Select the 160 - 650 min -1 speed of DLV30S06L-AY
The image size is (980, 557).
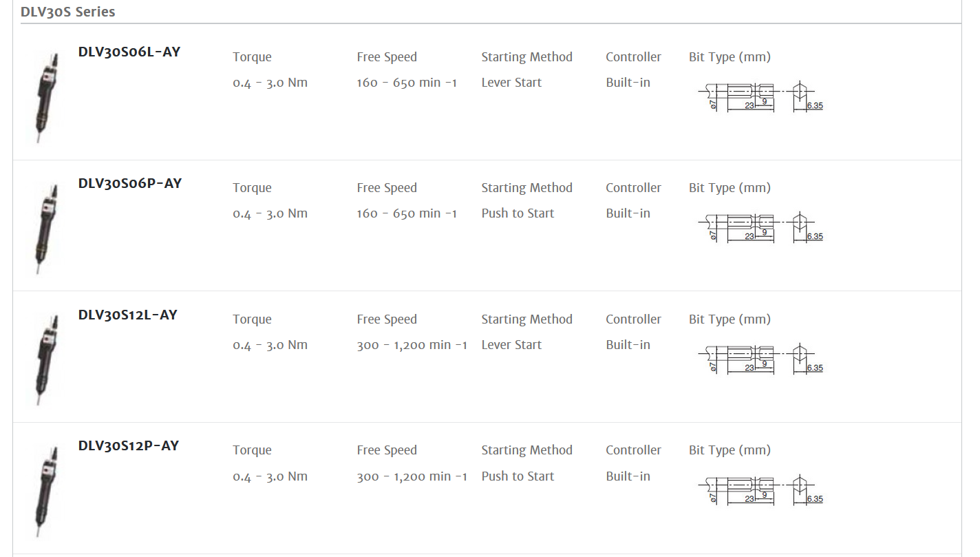click(407, 83)
